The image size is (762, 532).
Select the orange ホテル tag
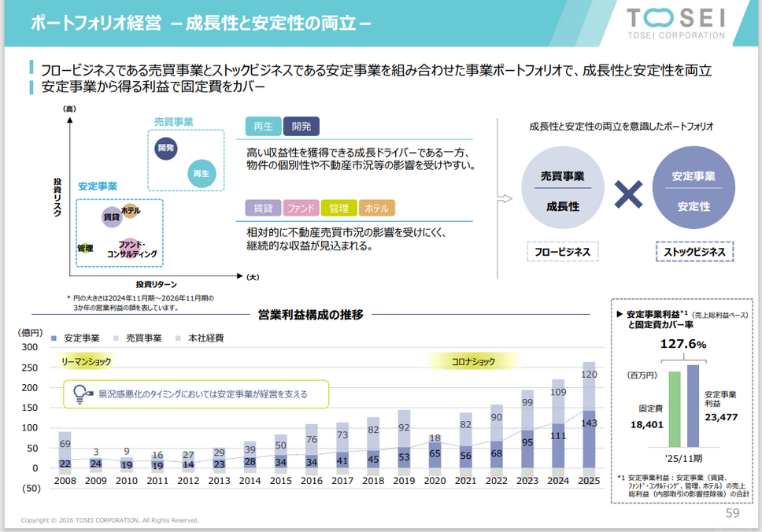(377, 209)
